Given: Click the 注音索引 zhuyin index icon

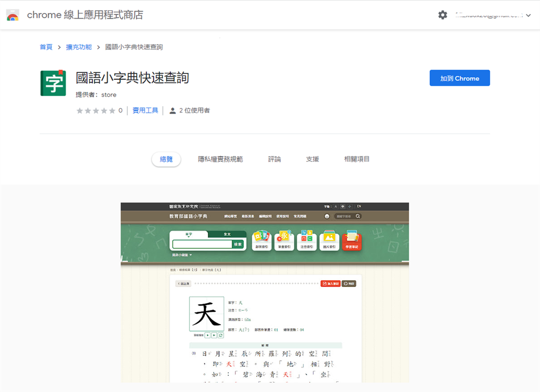Looking at the screenshot, I should pos(307,240).
